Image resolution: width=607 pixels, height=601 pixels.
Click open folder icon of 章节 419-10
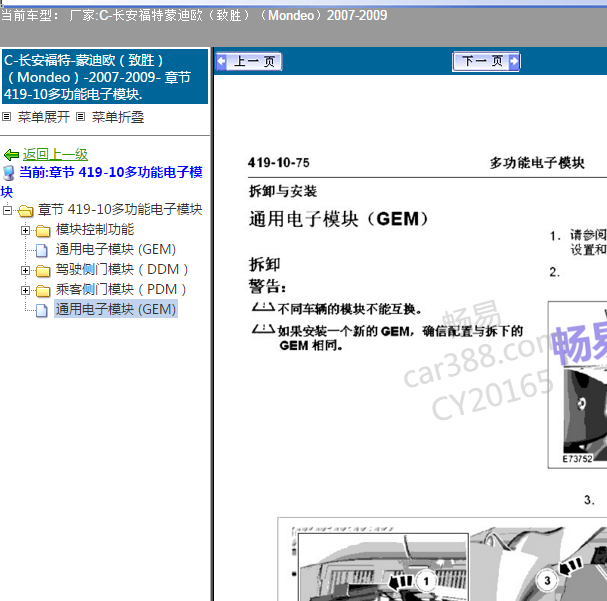[26, 211]
